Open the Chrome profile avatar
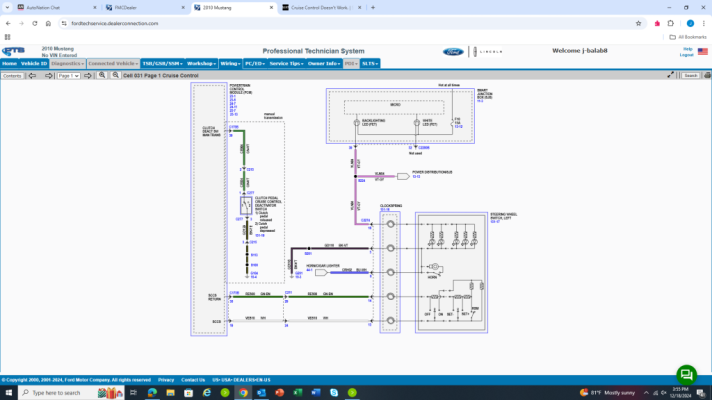712x400 pixels. click(x=690, y=23)
